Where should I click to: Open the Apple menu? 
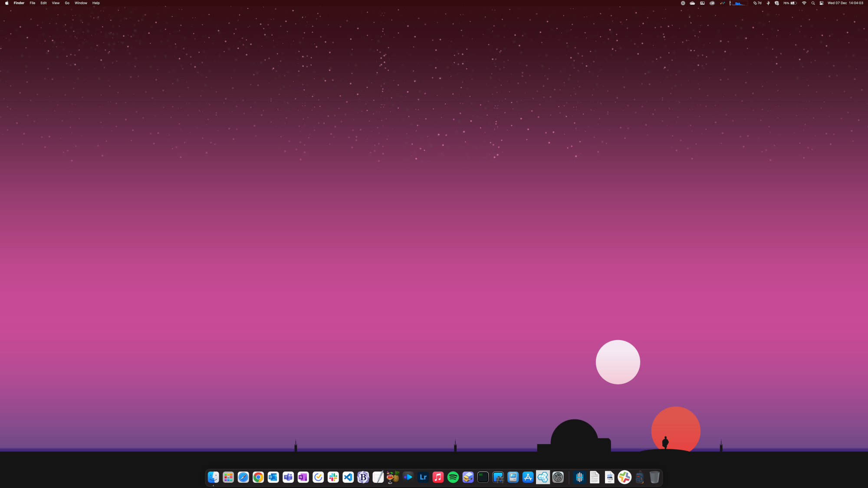tap(7, 3)
